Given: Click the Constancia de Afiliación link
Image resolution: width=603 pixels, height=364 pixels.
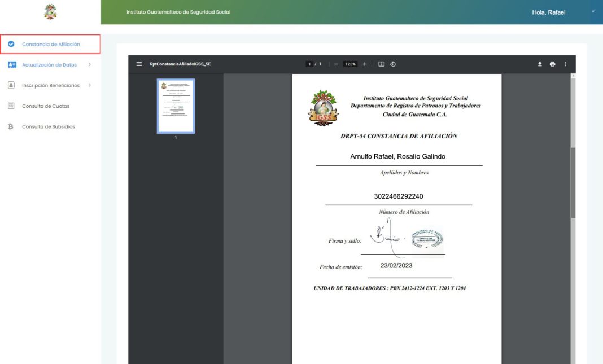Looking at the screenshot, I should [50, 44].
